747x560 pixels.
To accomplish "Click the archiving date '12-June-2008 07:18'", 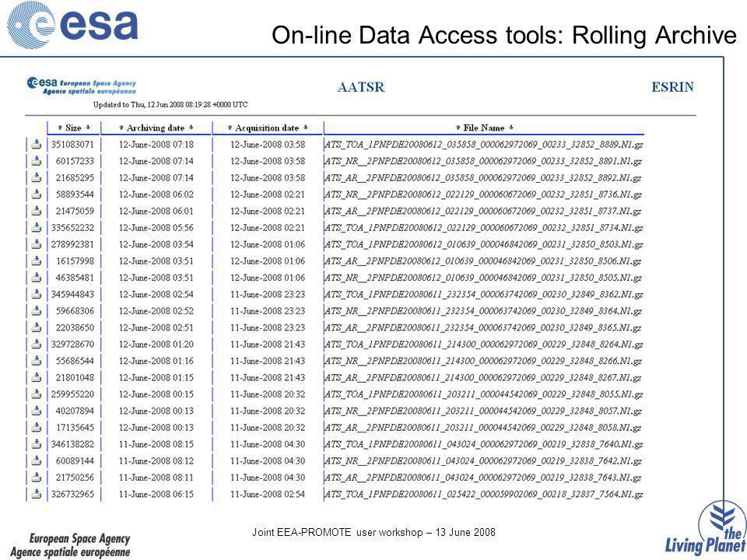I will pyautogui.click(x=156, y=145).
